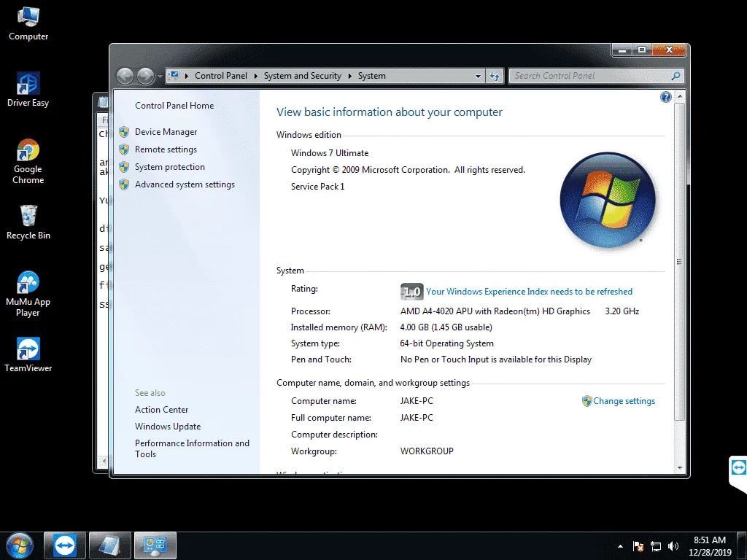Click the scroll down arrow of System window
The width and height of the screenshot is (747, 560).
tap(680, 468)
